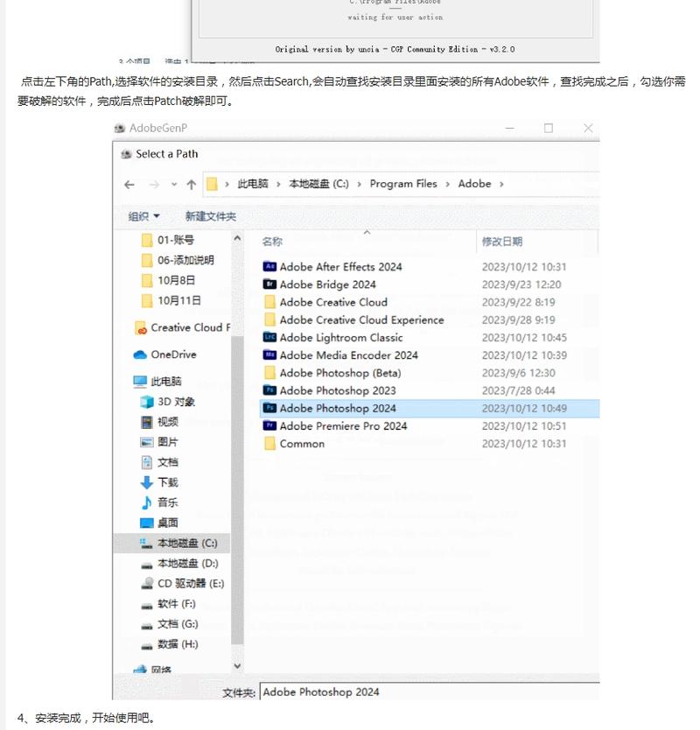This screenshot has width=700, height=730.
Task: Click the Creative Cloud Files folder icon
Action: (140, 328)
